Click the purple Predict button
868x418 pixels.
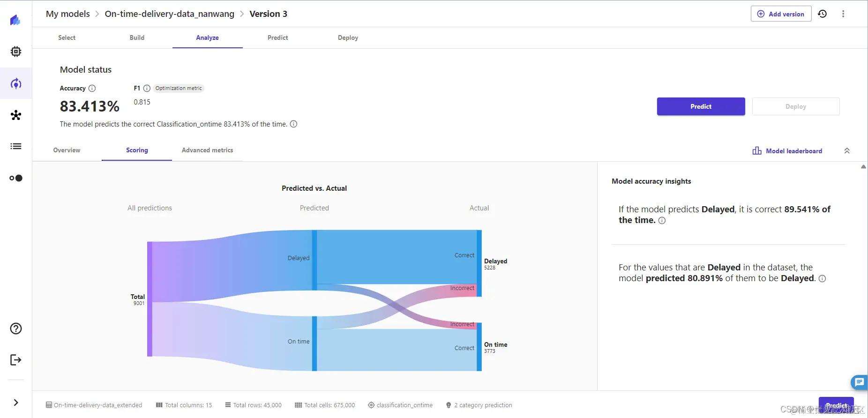(701, 106)
